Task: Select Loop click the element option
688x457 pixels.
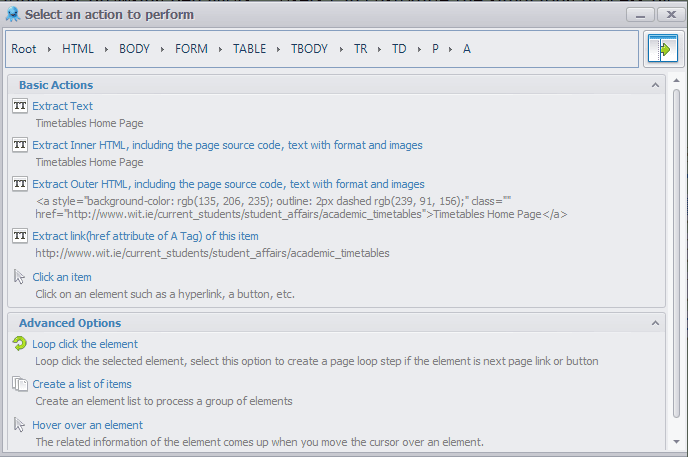Action: click(x=85, y=344)
